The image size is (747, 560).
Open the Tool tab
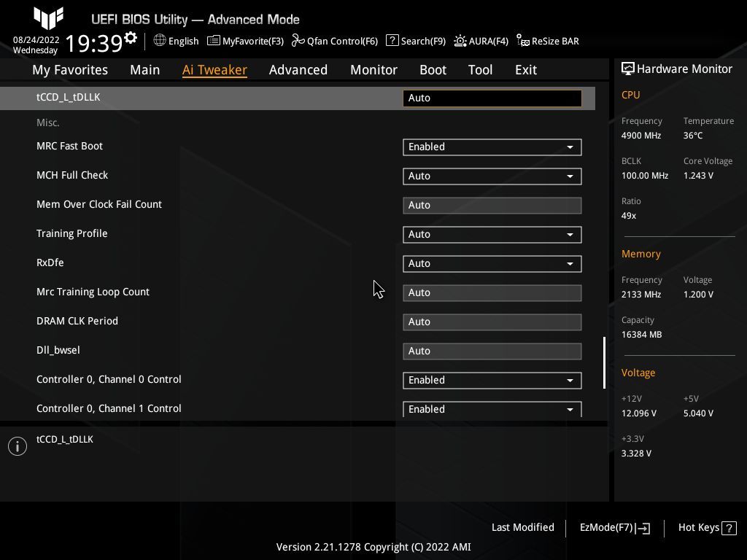tap(480, 70)
